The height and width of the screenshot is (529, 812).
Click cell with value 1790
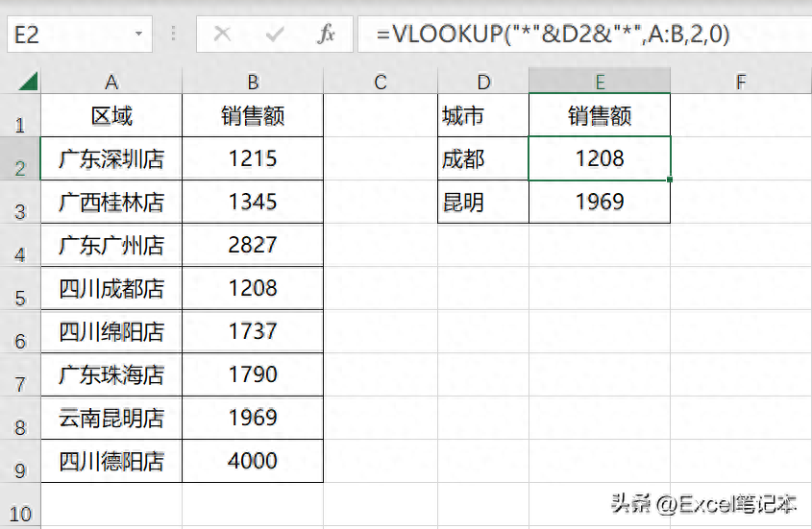click(253, 374)
